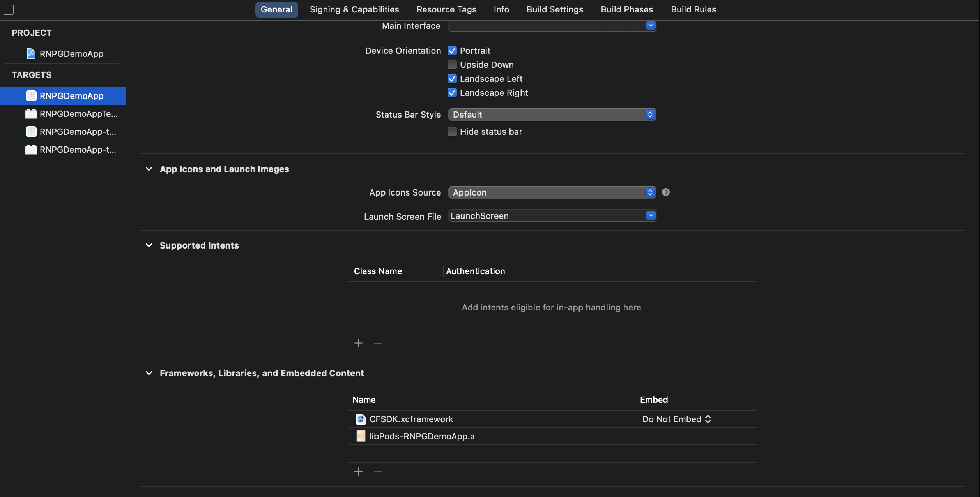Image resolution: width=980 pixels, height=497 pixels.
Task: Remove selected framework with minus button
Action: pos(378,472)
